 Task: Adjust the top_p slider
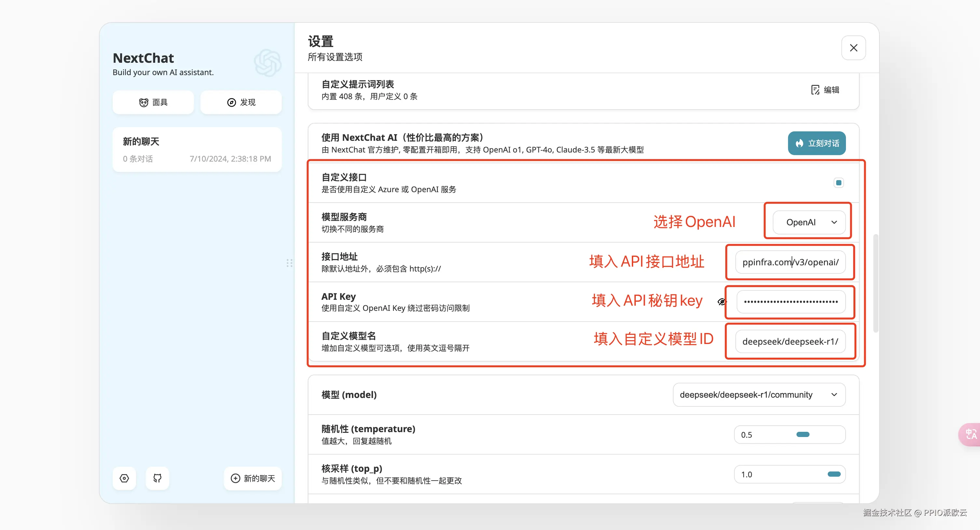tap(834, 474)
